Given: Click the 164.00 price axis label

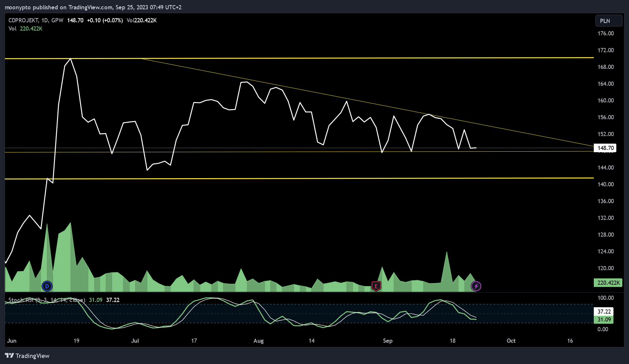Looking at the screenshot, I should coord(606,84).
